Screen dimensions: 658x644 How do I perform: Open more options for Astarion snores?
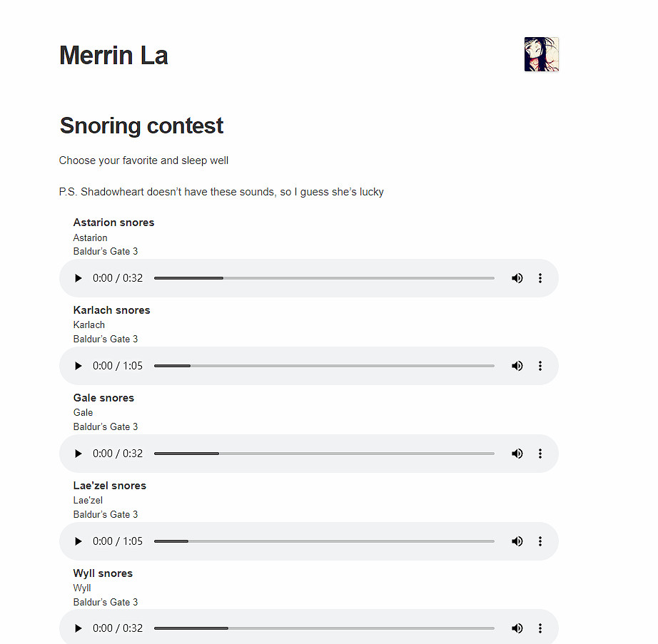540,278
